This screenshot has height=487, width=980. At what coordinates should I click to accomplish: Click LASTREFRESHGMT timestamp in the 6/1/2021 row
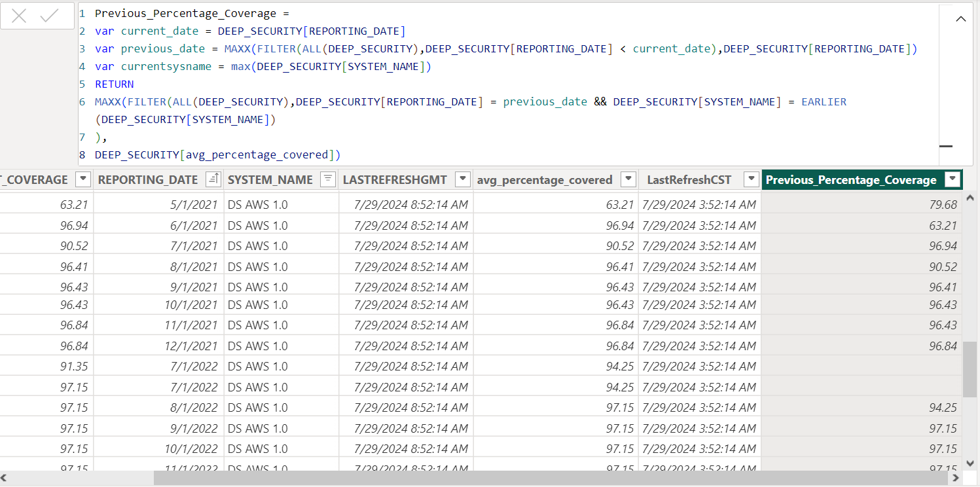point(411,225)
